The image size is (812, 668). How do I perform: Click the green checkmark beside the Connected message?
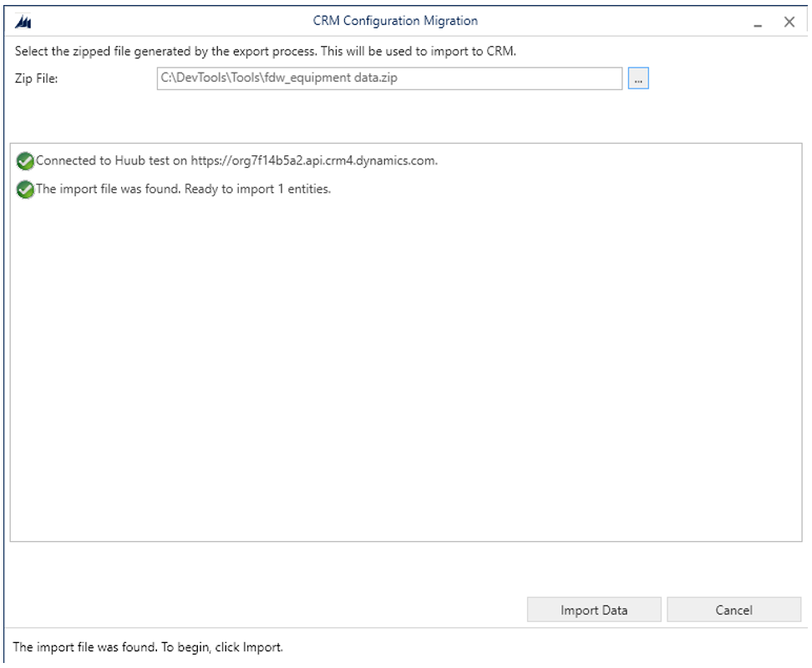point(25,161)
